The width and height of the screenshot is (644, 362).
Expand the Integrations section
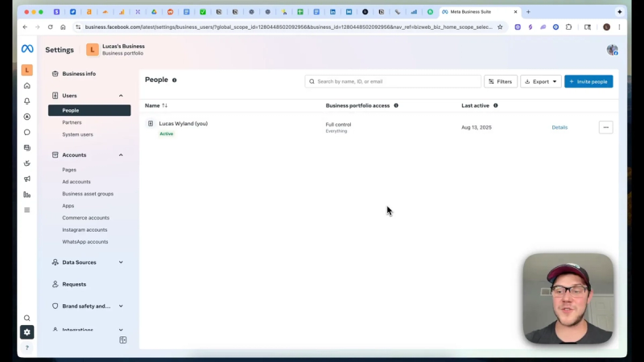121,330
